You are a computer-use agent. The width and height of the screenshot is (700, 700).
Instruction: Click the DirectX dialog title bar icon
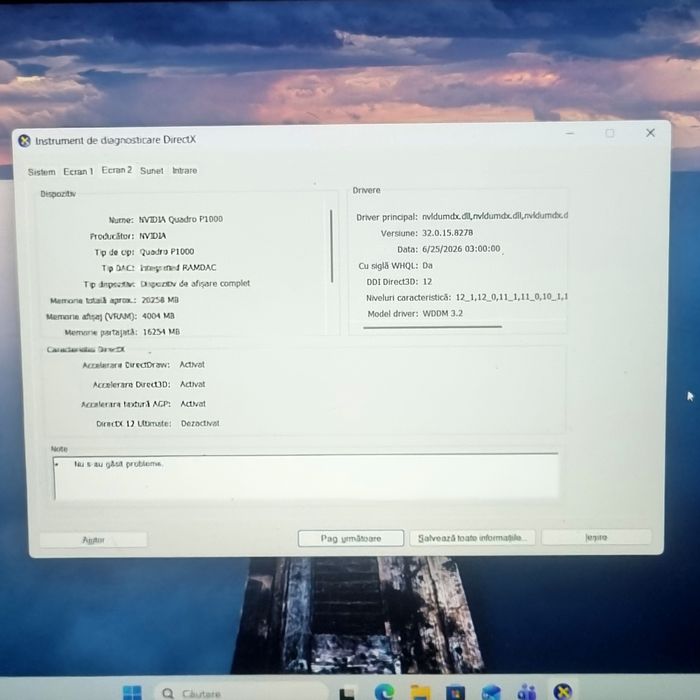(24, 141)
